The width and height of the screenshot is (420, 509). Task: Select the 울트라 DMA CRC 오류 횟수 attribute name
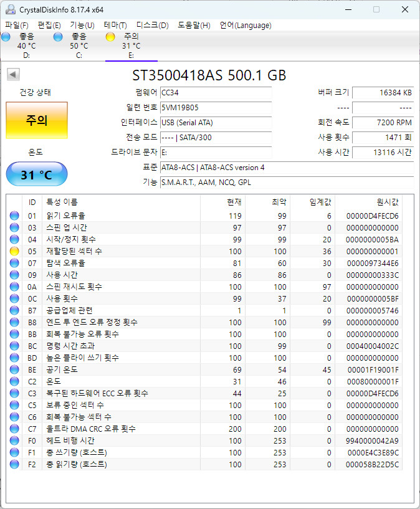(x=90, y=429)
